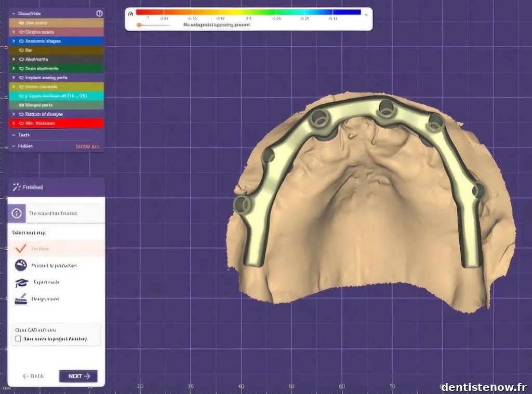Collapse the Show/Hide panel

pos(14,13)
